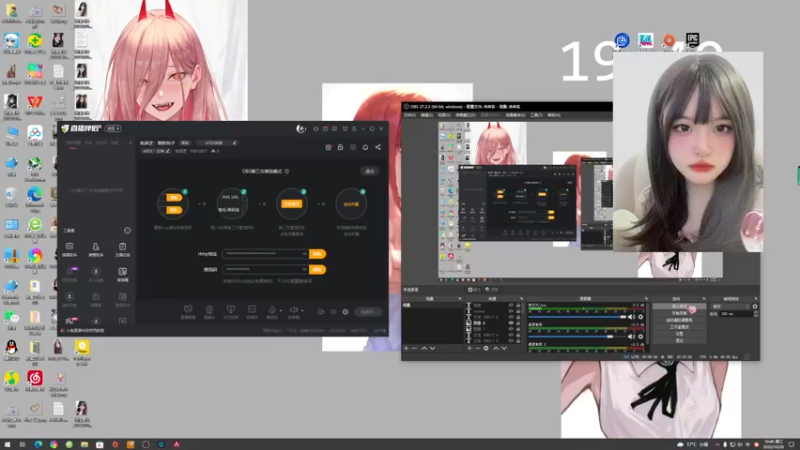
Task: Select the first underlined tab in the companion left panel
Action: (73, 143)
